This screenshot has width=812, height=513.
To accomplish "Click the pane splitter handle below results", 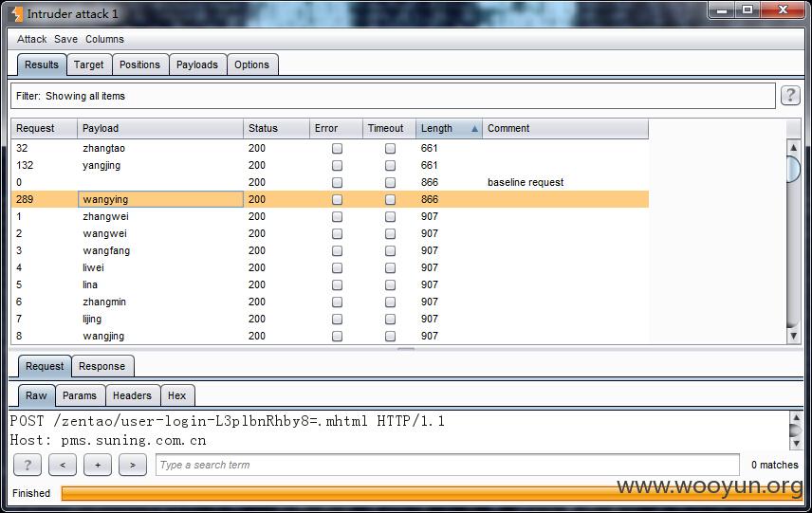I will point(406,349).
